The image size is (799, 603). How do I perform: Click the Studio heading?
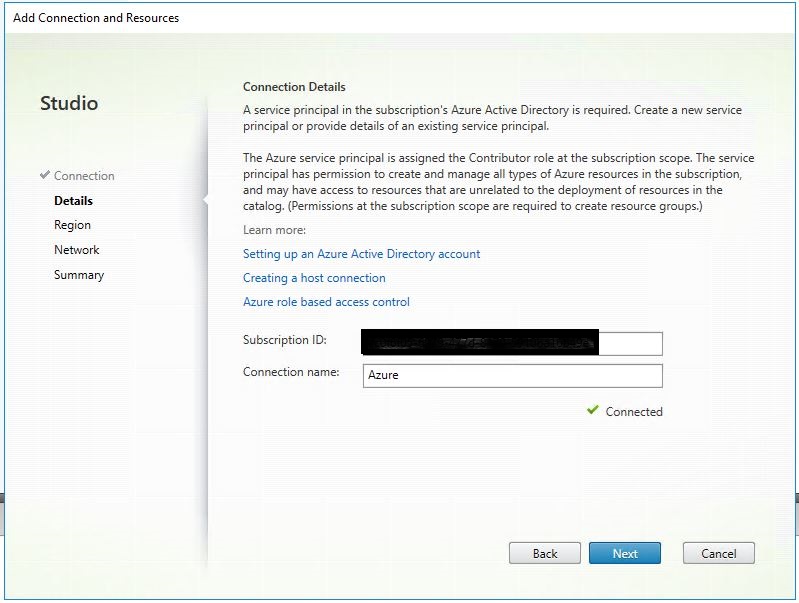click(69, 103)
